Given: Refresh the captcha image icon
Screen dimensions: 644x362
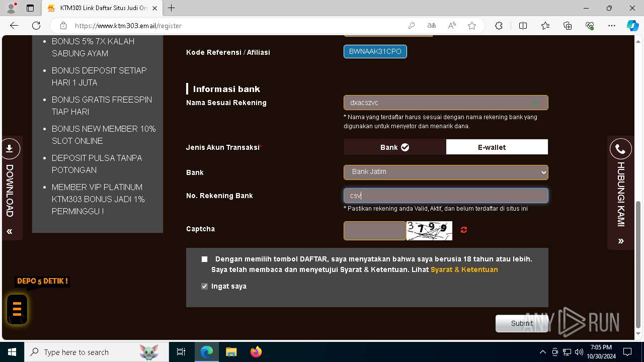Looking at the screenshot, I should 464,230.
